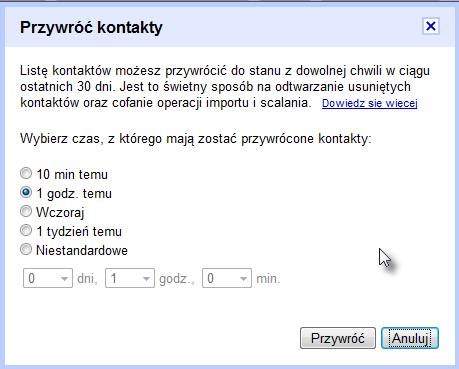Image resolution: width=459 pixels, height=369 pixels.
Task: Click the Wybierz czas instruction text
Action: [196, 138]
